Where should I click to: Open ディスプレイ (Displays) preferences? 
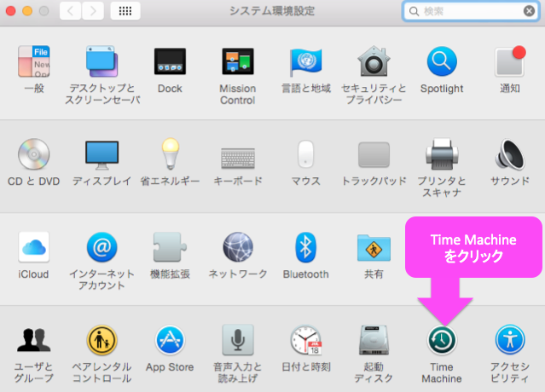(101, 155)
